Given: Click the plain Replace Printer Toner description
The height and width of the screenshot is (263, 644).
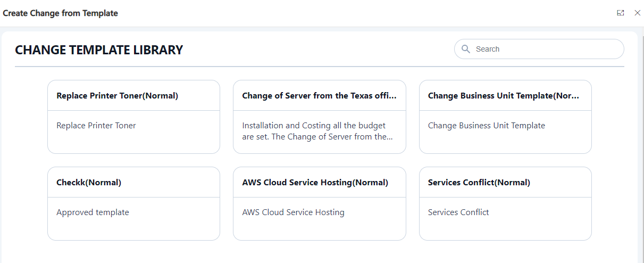Looking at the screenshot, I should point(96,126).
